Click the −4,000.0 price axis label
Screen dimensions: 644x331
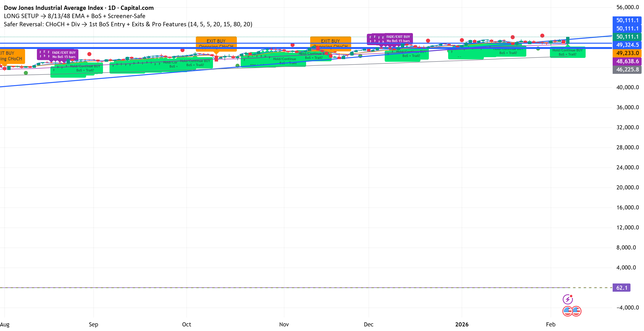[628, 308]
